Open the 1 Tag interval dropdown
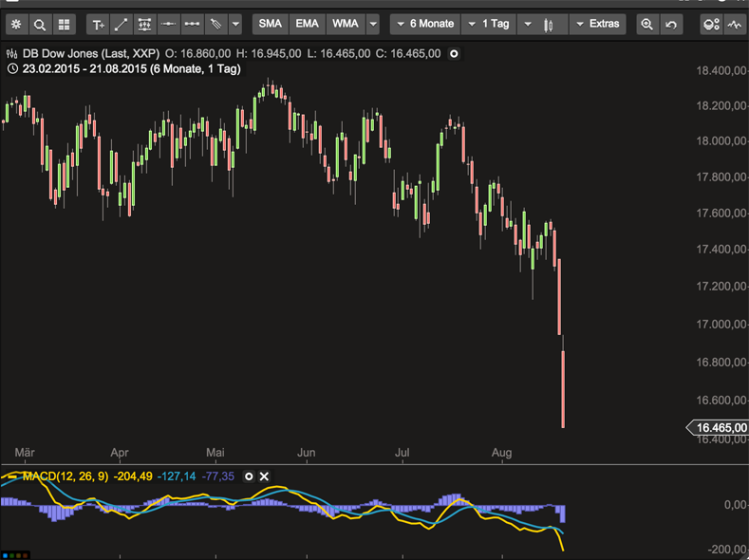Screen dimensions: 749x560 point(488,24)
